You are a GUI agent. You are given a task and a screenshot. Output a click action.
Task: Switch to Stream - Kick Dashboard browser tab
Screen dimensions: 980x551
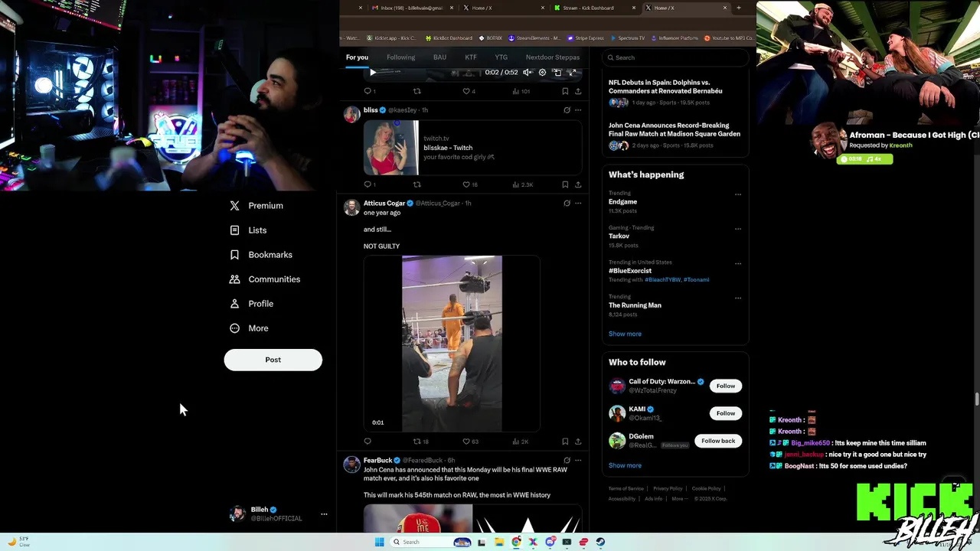tap(595, 8)
